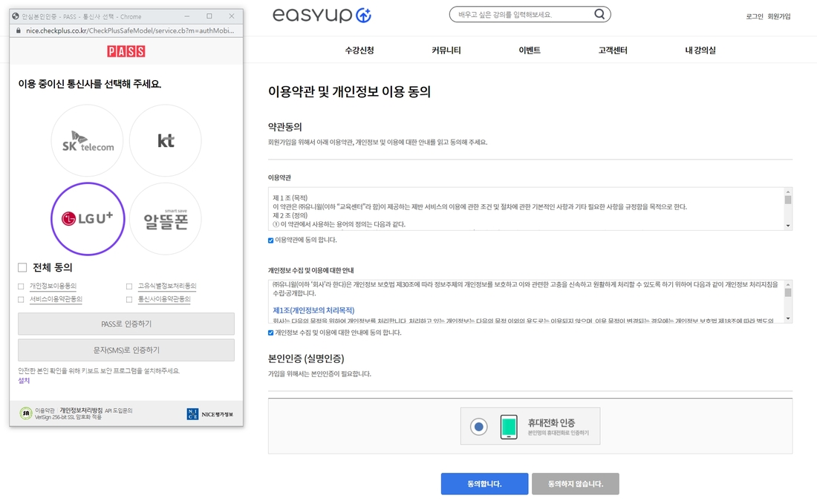This screenshot has height=504, width=817.
Task: Click 개인정보 box scroll-down arrow
Action: tap(788, 318)
